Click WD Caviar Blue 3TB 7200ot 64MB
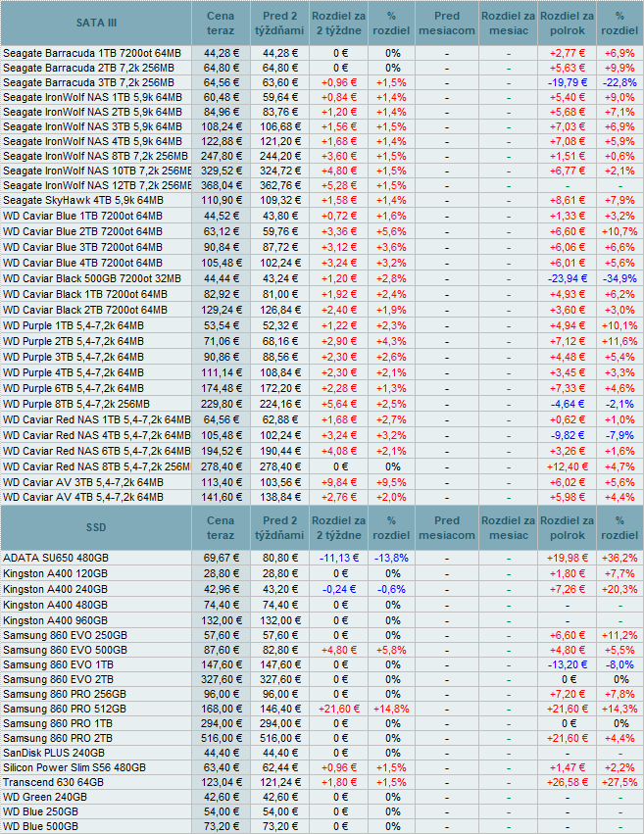 coord(82,247)
